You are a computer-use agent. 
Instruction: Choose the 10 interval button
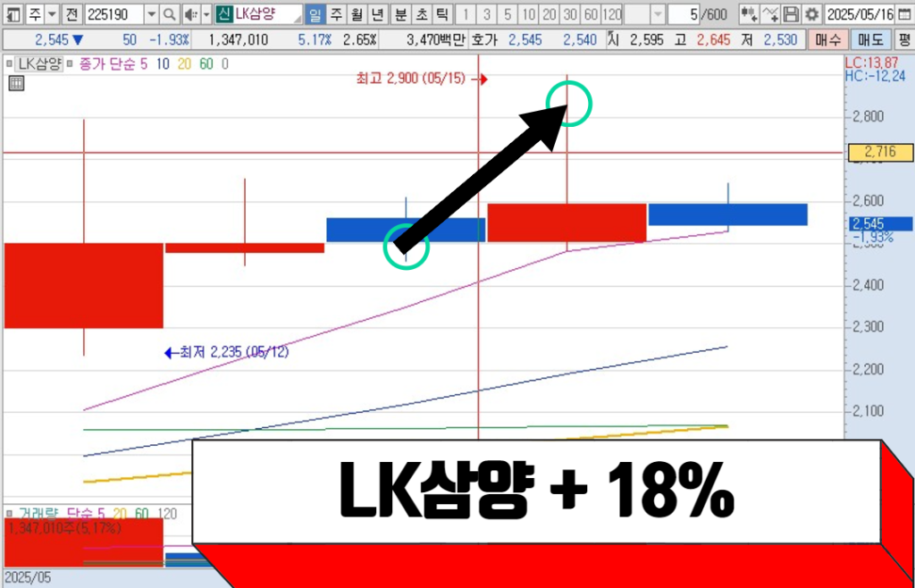click(528, 13)
